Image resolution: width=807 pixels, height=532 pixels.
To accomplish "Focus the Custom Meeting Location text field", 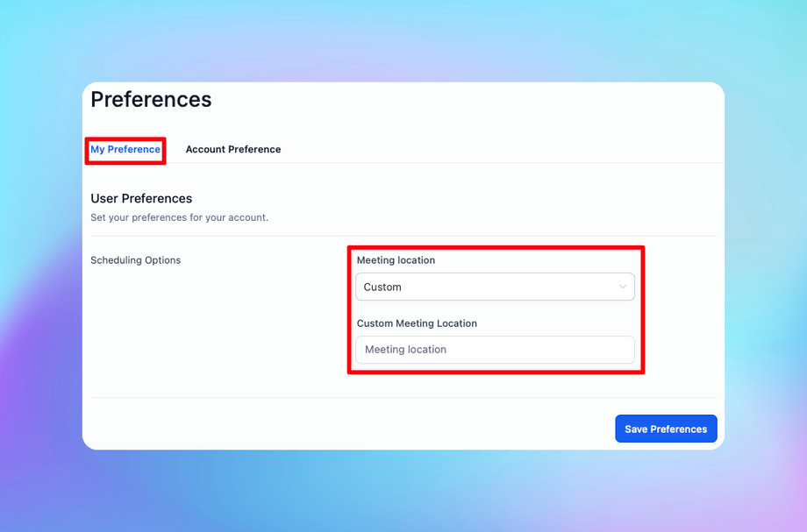I will 494,350.
